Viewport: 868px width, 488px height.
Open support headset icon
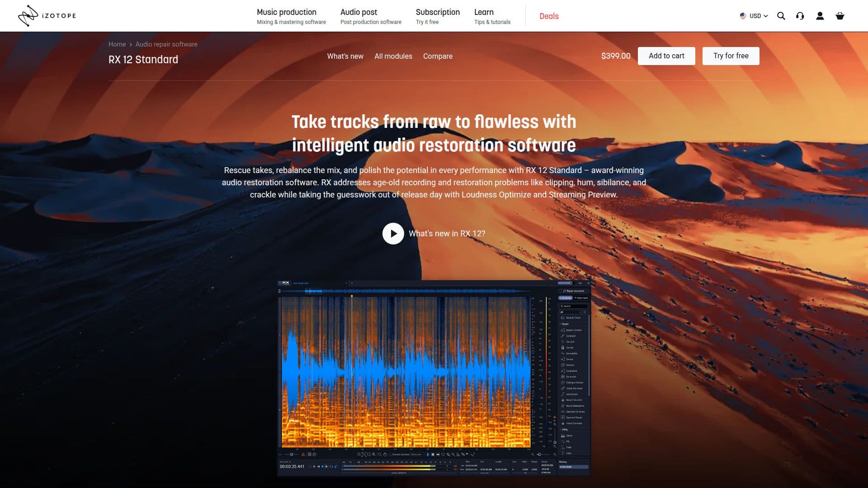point(800,16)
